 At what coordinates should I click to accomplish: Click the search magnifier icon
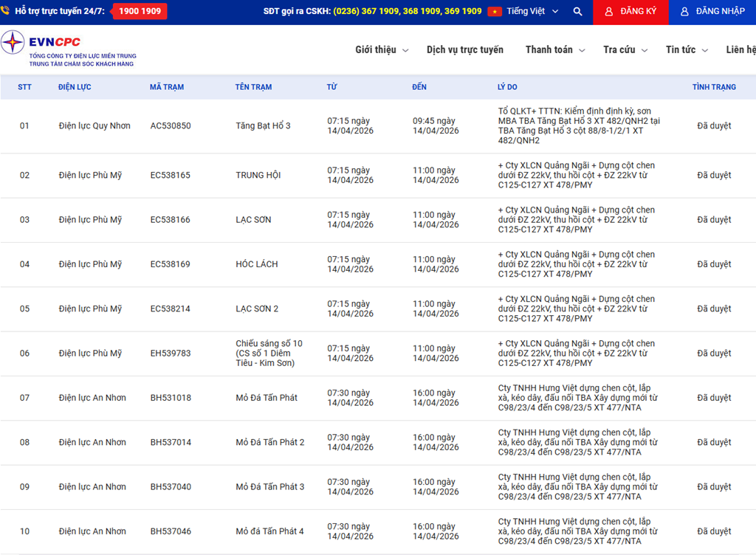tap(577, 12)
